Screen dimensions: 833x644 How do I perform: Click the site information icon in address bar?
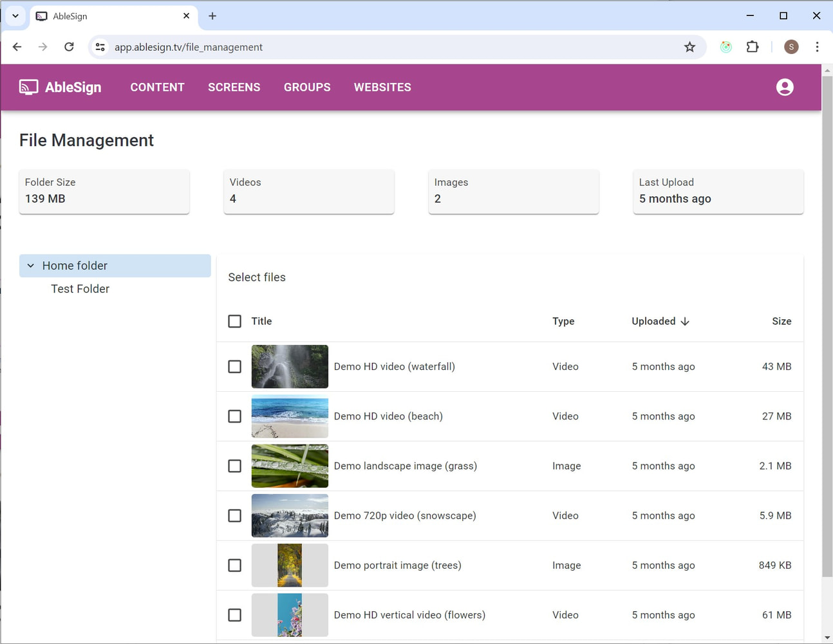(x=100, y=46)
